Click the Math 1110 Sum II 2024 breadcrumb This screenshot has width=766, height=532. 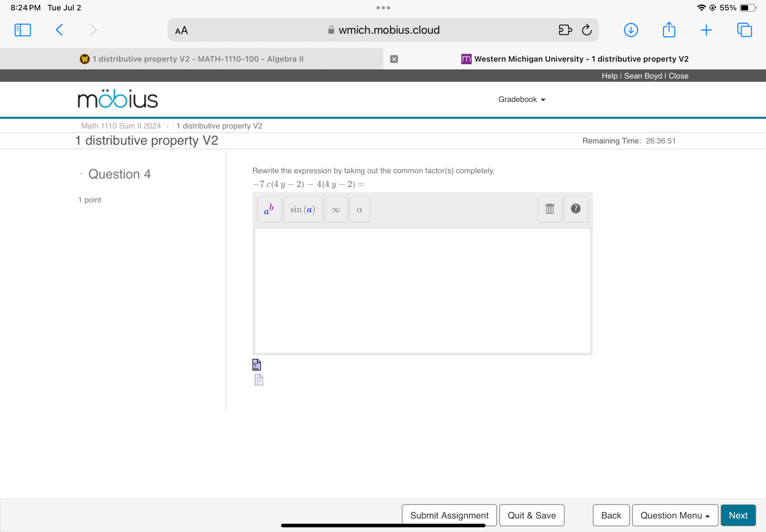121,126
